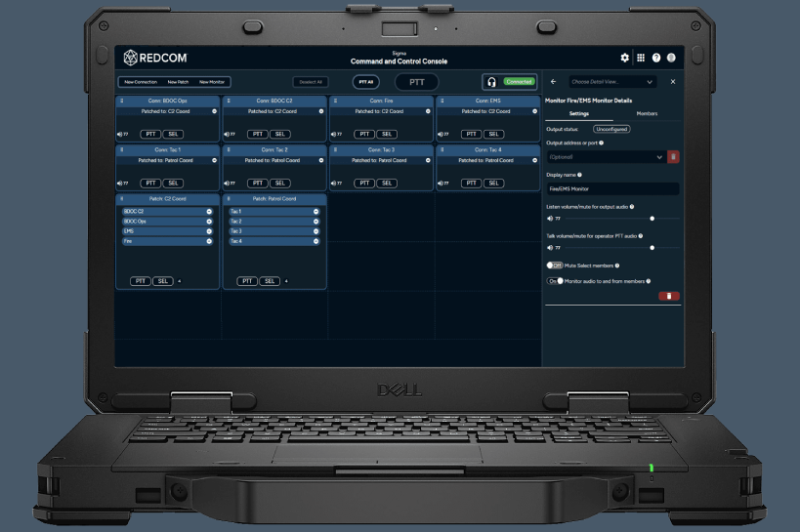Click the New Connection button
The image size is (800, 532).
pyautogui.click(x=141, y=82)
